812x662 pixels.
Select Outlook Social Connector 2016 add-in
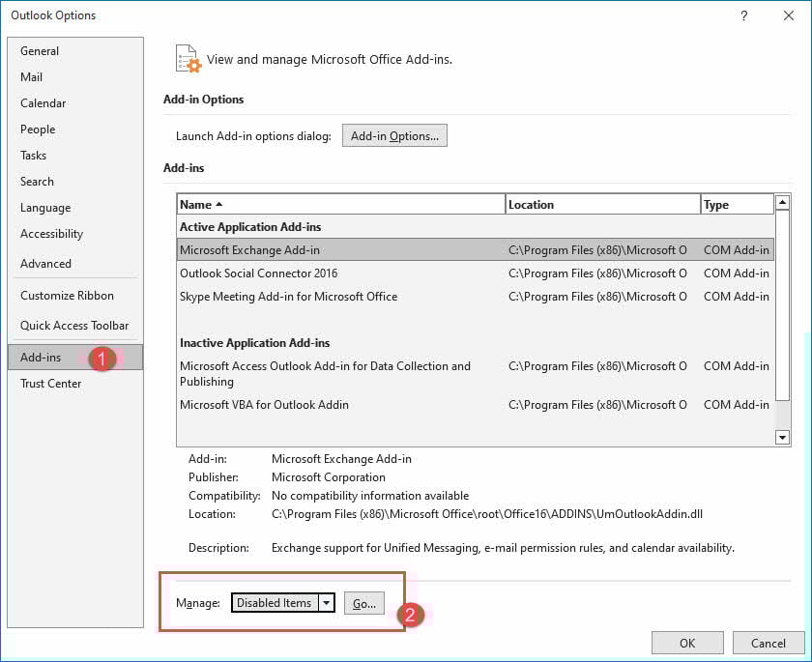(x=258, y=273)
